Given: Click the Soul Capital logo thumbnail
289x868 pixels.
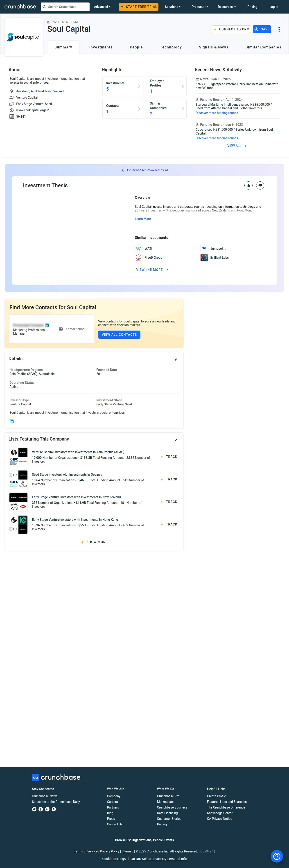Looking at the screenshot, I should pyautogui.click(x=24, y=37).
